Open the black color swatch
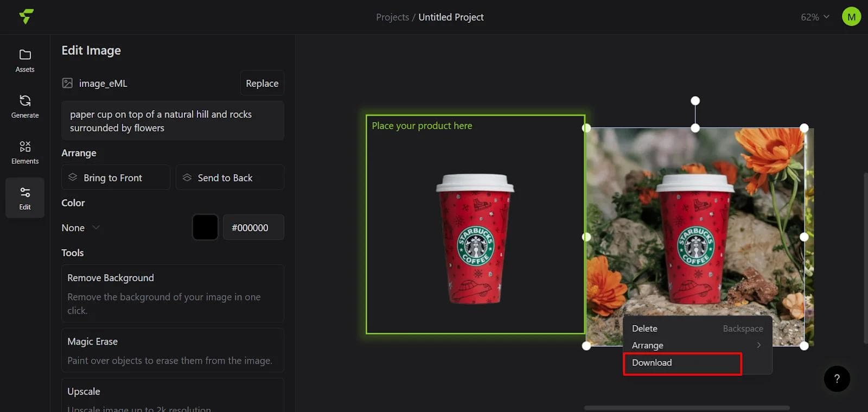 (205, 227)
